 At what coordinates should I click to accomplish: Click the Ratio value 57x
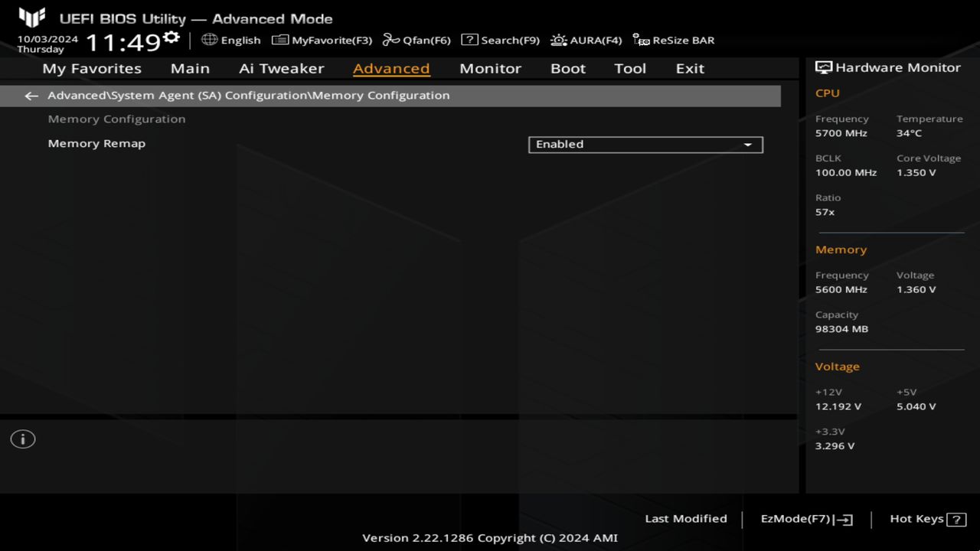tap(825, 212)
